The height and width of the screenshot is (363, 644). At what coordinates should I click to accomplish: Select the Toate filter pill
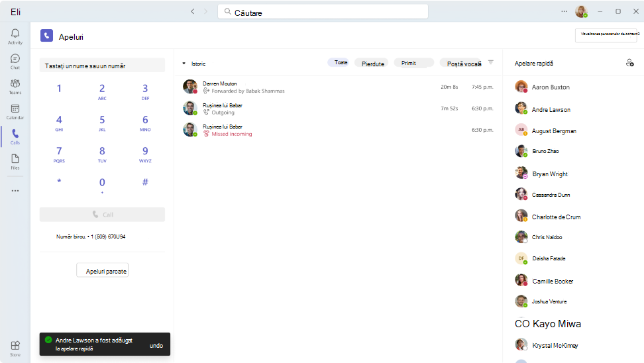pos(341,62)
